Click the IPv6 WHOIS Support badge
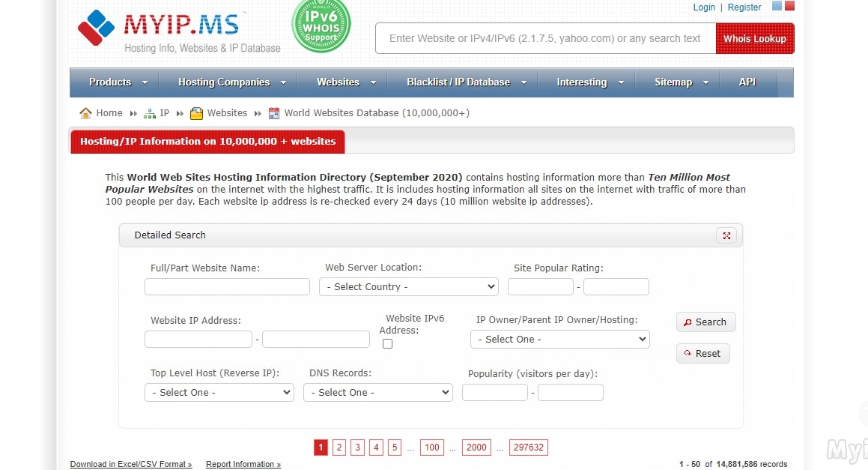Image resolution: width=868 pixels, height=470 pixels. tap(321, 25)
